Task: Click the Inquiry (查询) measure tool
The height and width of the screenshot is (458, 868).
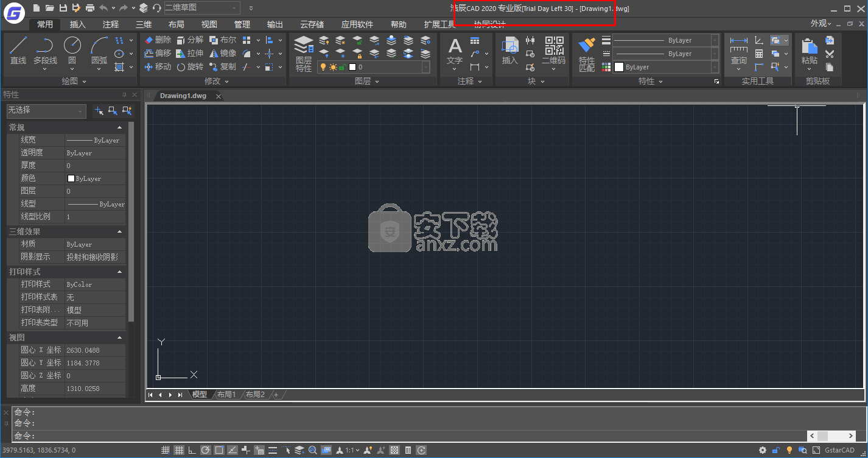Action: click(738, 51)
